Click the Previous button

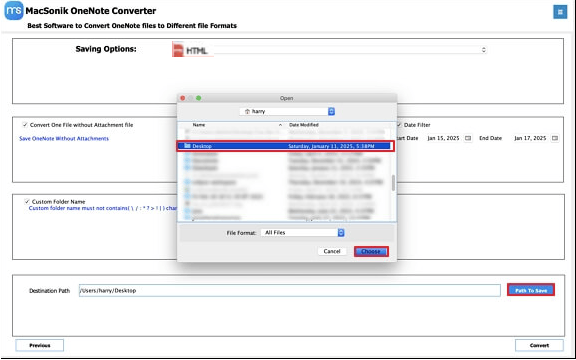tap(40, 345)
